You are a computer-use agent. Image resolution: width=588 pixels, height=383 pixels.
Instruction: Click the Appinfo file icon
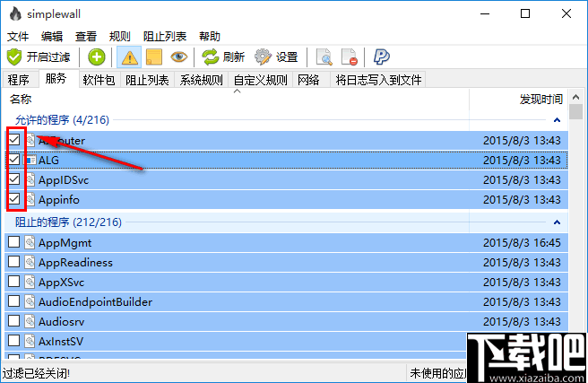30,199
